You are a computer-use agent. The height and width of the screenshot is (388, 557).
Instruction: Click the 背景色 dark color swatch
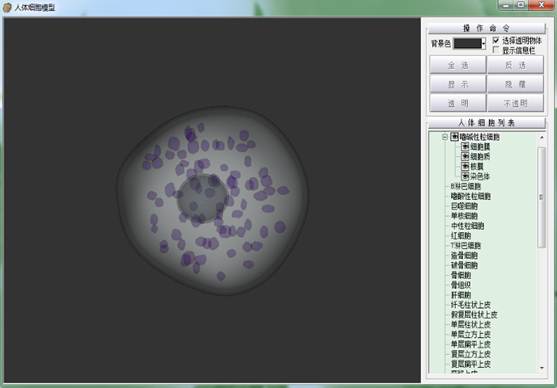[467, 44]
